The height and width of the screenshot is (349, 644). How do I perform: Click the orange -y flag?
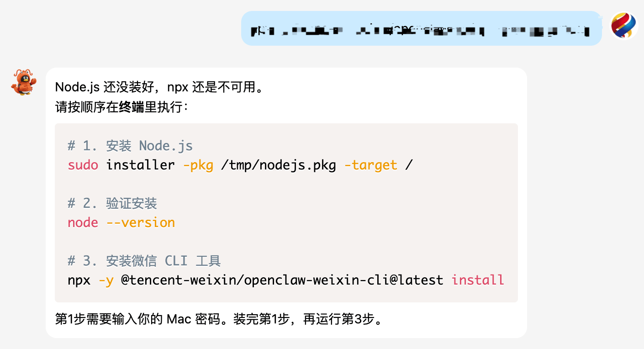tap(106, 280)
